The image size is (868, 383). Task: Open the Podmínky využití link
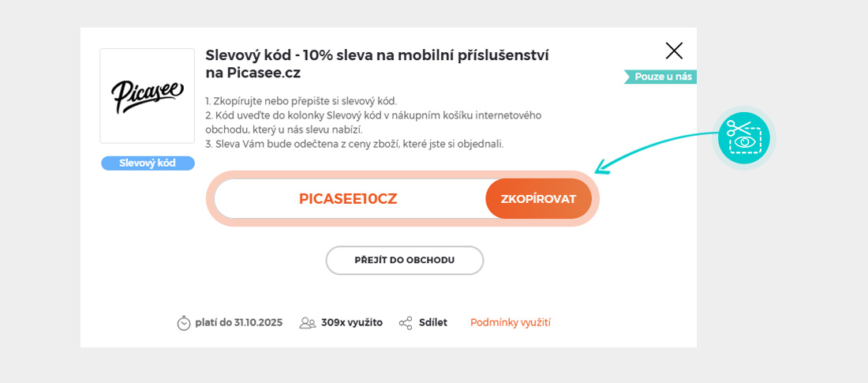[x=510, y=322]
